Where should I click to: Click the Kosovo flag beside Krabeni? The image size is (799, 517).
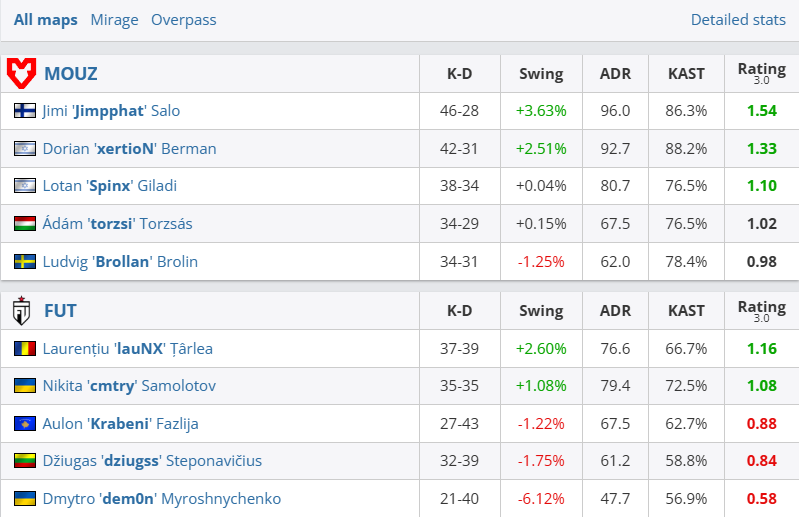(x=25, y=424)
